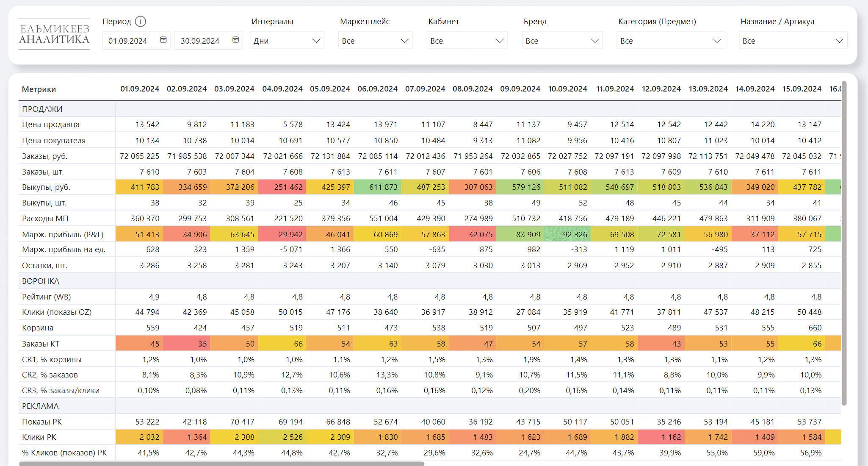Click the ВОРОНКА section row

[41, 281]
